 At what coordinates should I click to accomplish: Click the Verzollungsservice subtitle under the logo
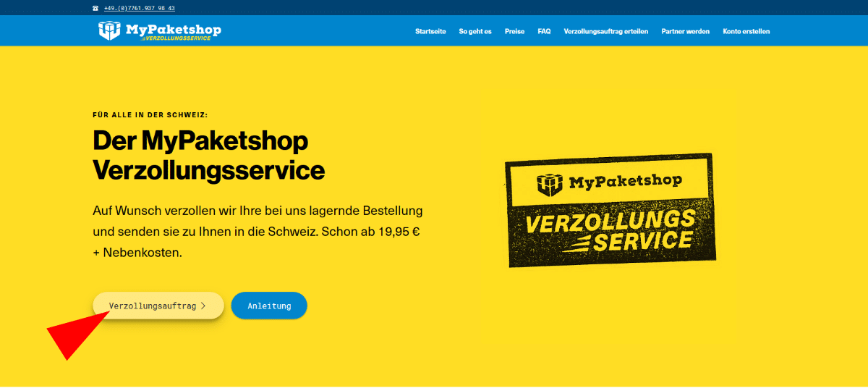(x=176, y=38)
